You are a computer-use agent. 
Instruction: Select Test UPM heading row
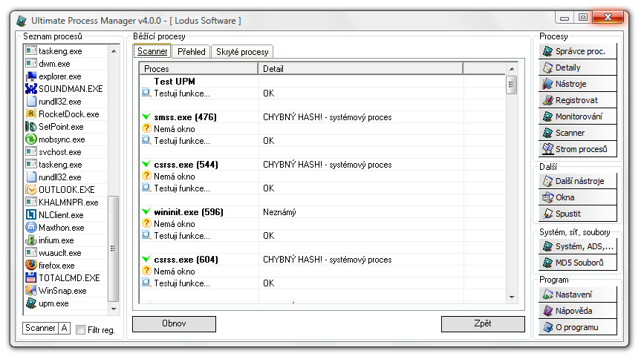pos(322,82)
